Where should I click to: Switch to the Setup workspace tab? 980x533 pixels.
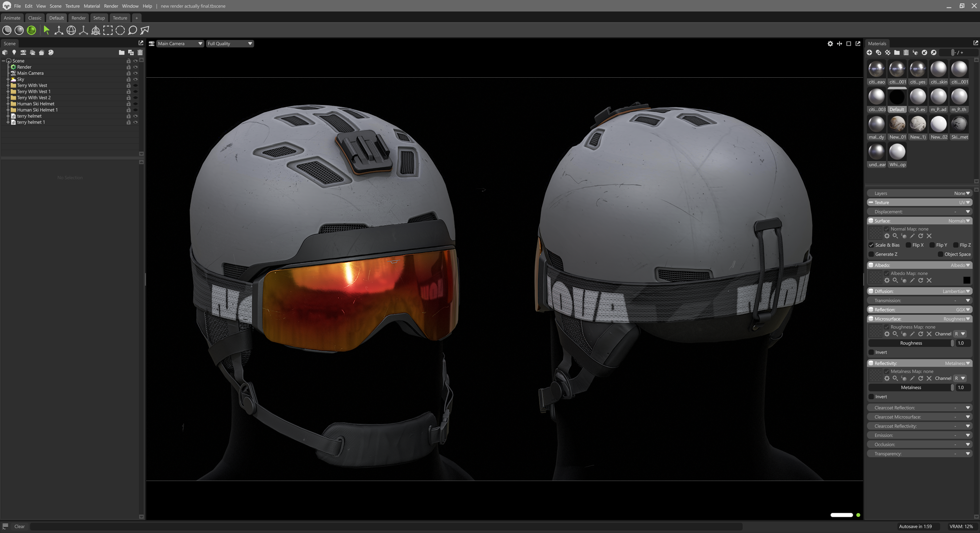point(99,18)
